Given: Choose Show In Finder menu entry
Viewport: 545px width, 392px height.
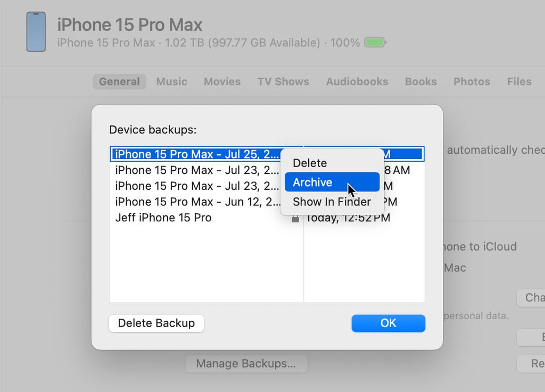Looking at the screenshot, I should click(x=332, y=202).
